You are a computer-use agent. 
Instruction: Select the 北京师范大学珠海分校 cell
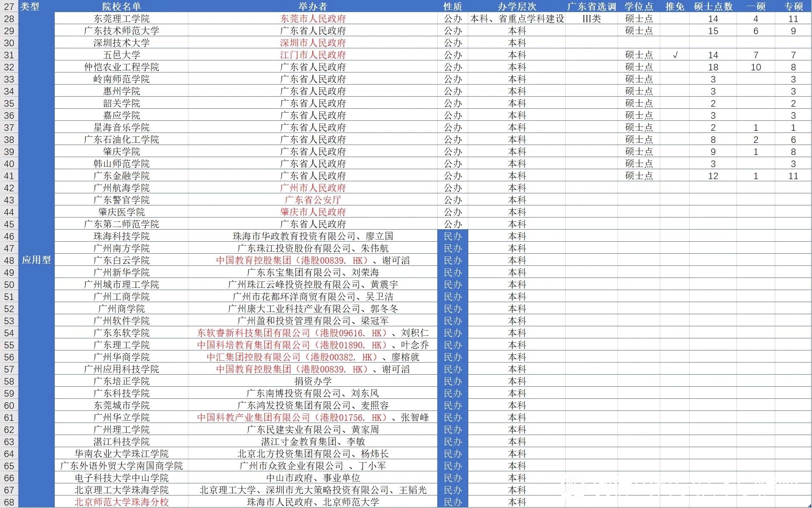[122, 502]
